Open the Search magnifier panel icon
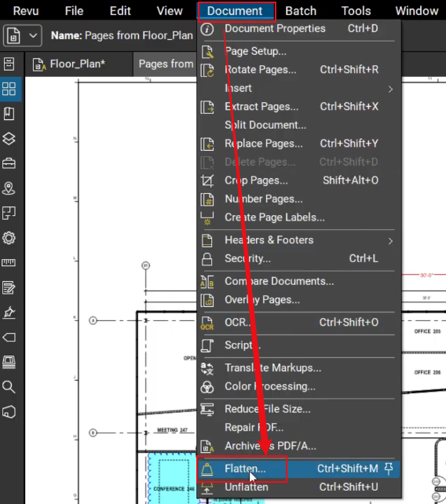Image resolution: width=446 pixels, height=504 pixels. (x=9, y=387)
